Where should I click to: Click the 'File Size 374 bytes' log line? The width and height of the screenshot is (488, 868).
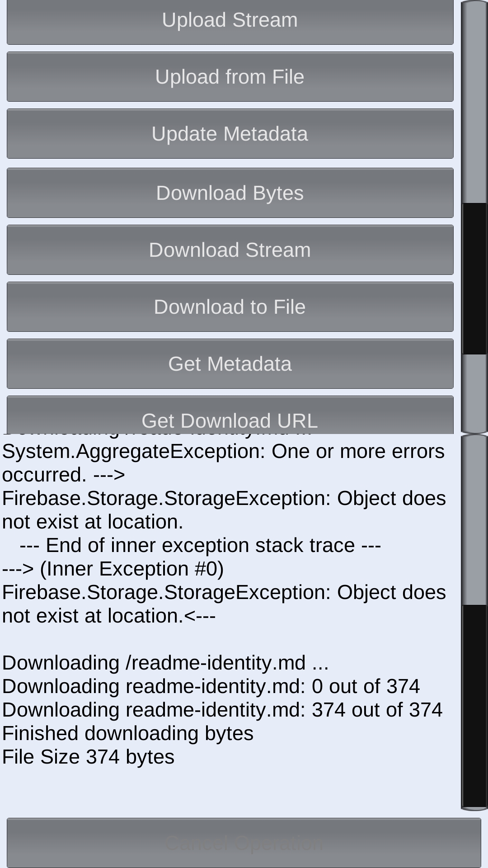coord(88,756)
